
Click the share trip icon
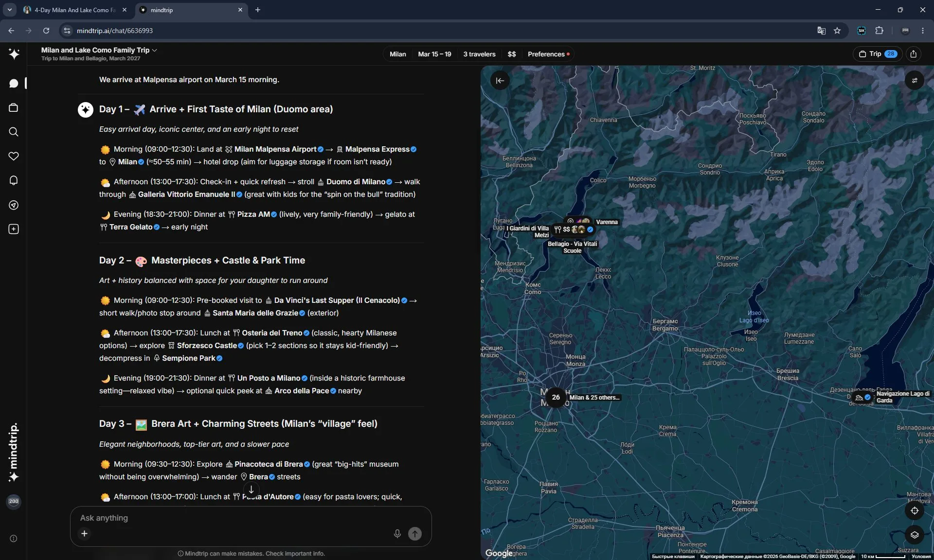tap(914, 54)
